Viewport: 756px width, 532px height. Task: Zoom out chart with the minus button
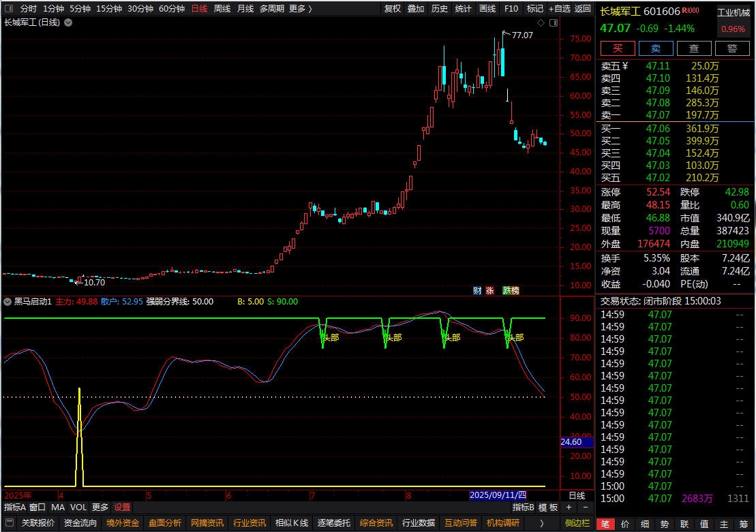586,507
